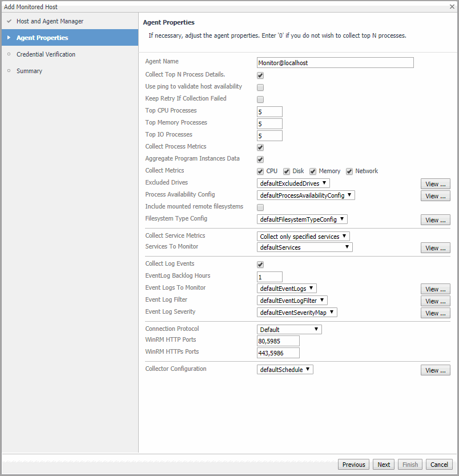Open the Connection Protocol dropdown
459x476 pixels.
click(x=289, y=330)
